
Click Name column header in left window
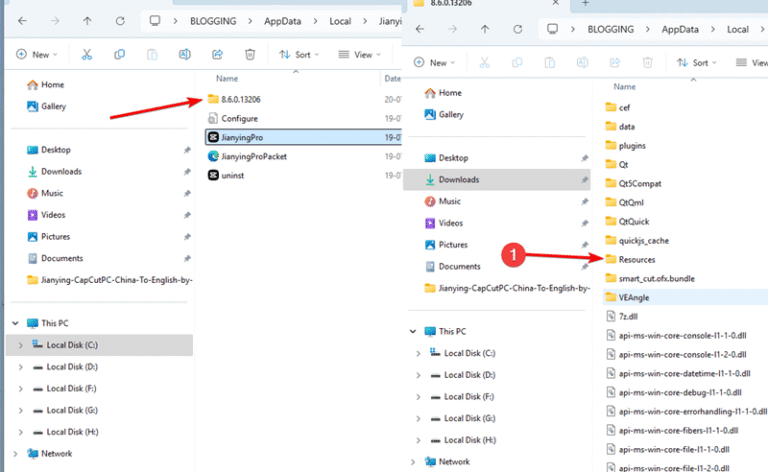coord(227,78)
